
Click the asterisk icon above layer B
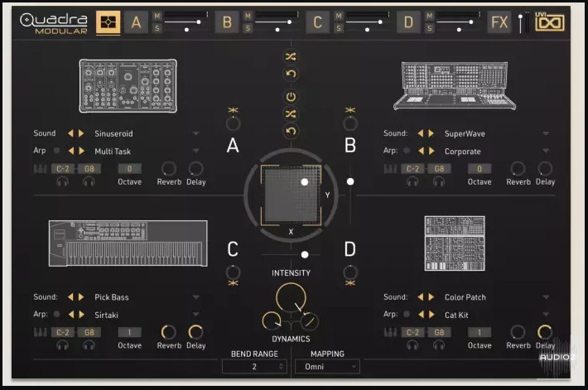pos(350,110)
